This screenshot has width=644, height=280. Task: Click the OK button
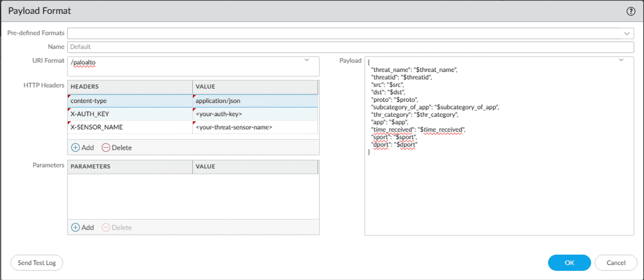click(x=569, y=263)
